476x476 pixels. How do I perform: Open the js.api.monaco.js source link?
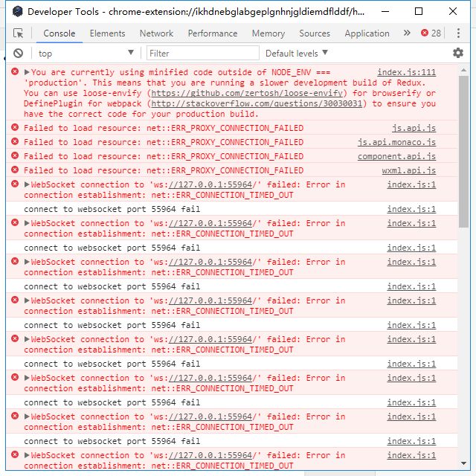(x=396, y=142)
